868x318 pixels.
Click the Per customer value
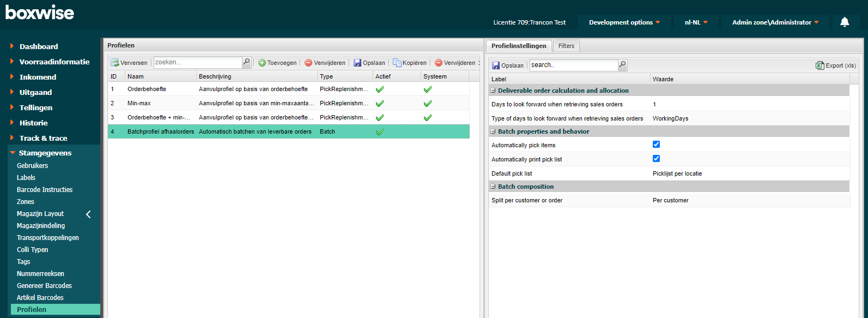(671, 200)
